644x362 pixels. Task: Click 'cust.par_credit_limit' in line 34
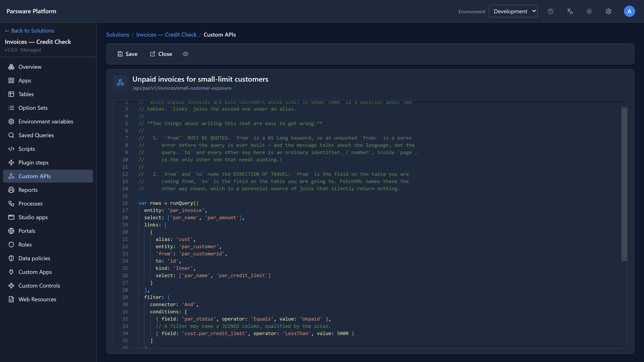pos(215,333)
